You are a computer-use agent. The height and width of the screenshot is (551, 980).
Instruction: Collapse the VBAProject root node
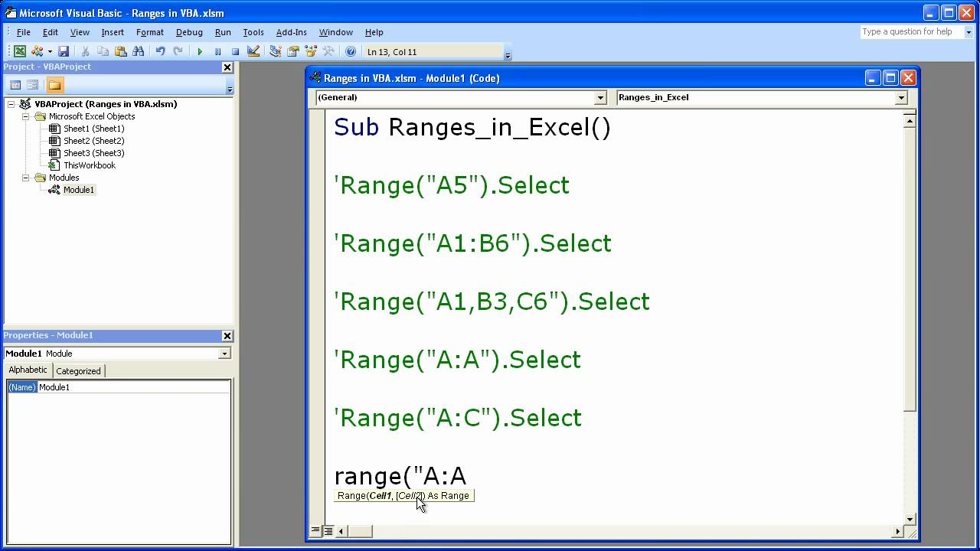pos(11,104)
